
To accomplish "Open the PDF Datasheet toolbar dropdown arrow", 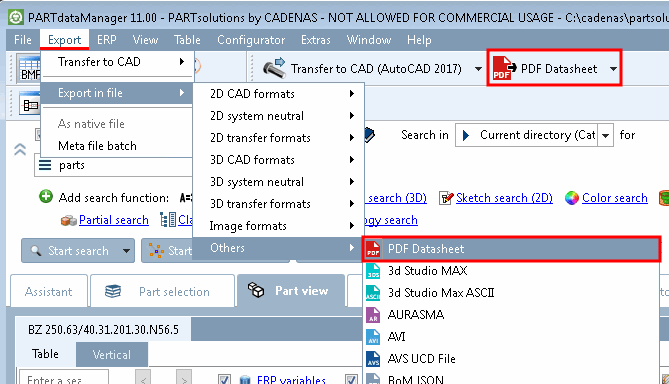I will pos(613,69).
